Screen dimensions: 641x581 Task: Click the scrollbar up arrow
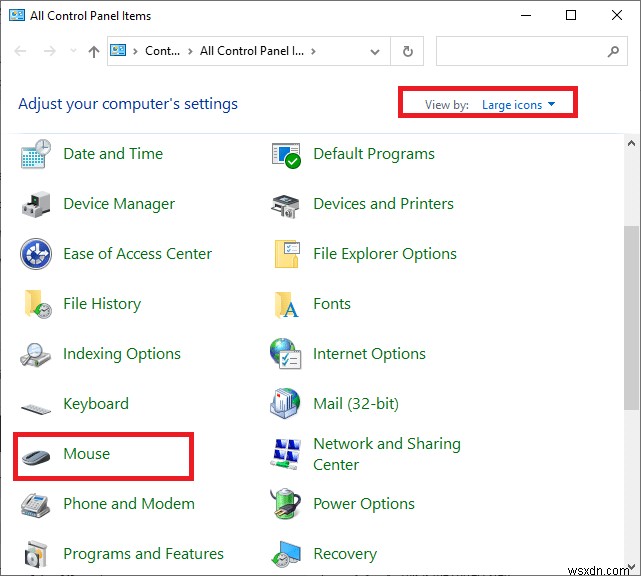(x=631, y=144)
